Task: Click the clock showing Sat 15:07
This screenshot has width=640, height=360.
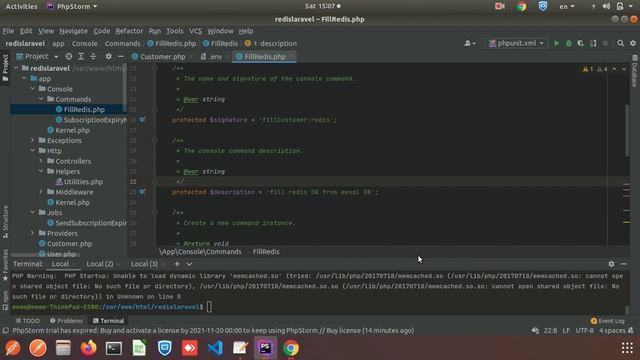Action: coord(322,6)
